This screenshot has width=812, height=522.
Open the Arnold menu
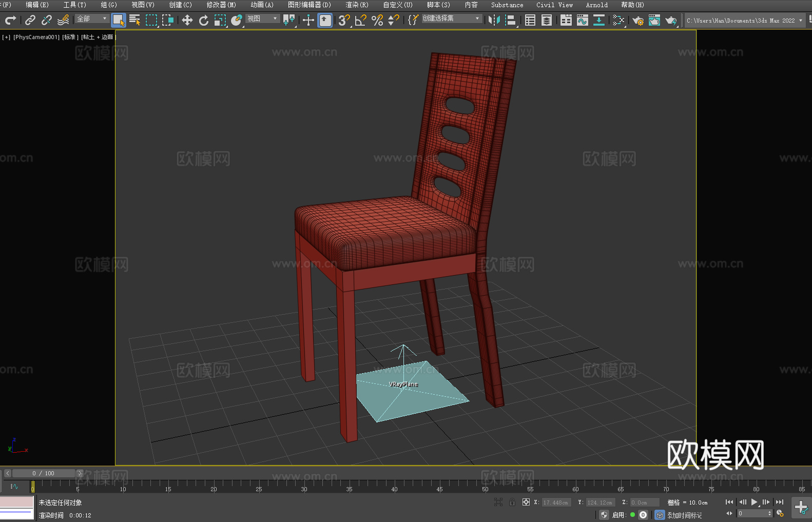[x=596, y=5]
